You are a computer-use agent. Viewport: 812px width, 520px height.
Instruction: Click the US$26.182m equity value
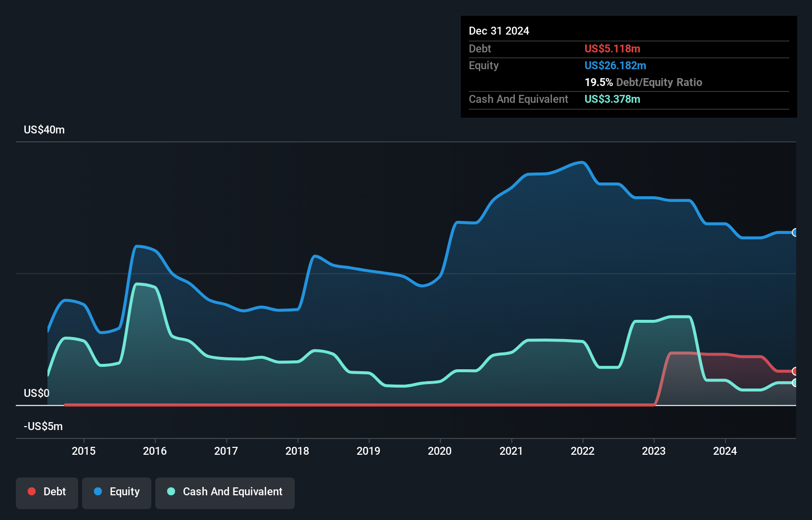pos(615,66)
